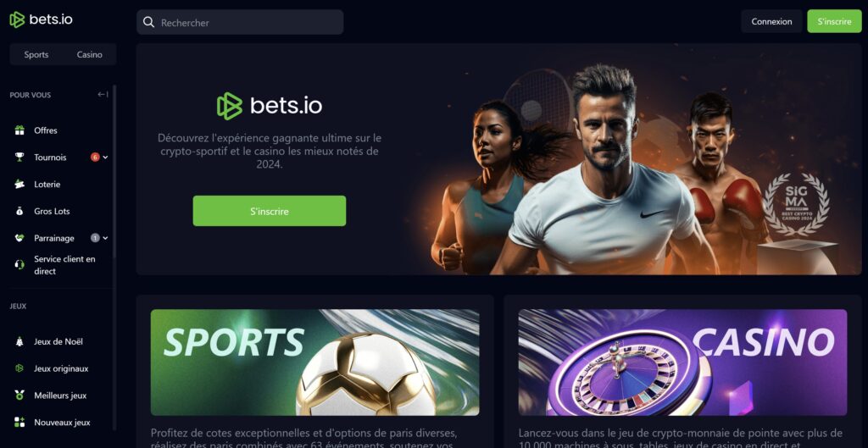868x448 pixels.
Task: Select the Jeux de Noël tree icon
Action: 19,342
